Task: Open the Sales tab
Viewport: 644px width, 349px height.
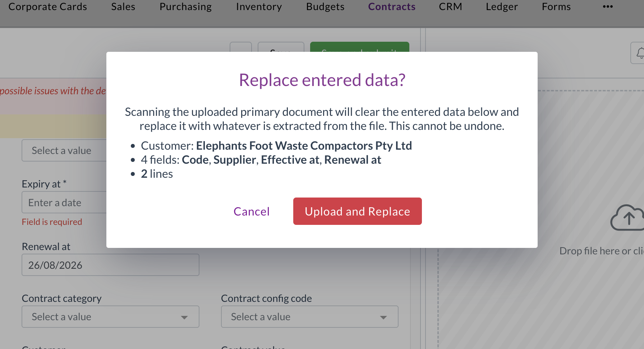Action: pyautogui.click(x=123, y=6)
